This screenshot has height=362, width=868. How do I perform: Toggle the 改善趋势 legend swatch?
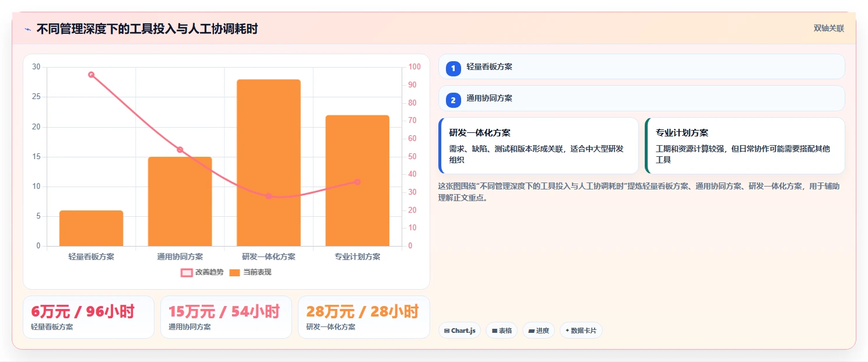(187, 272)
